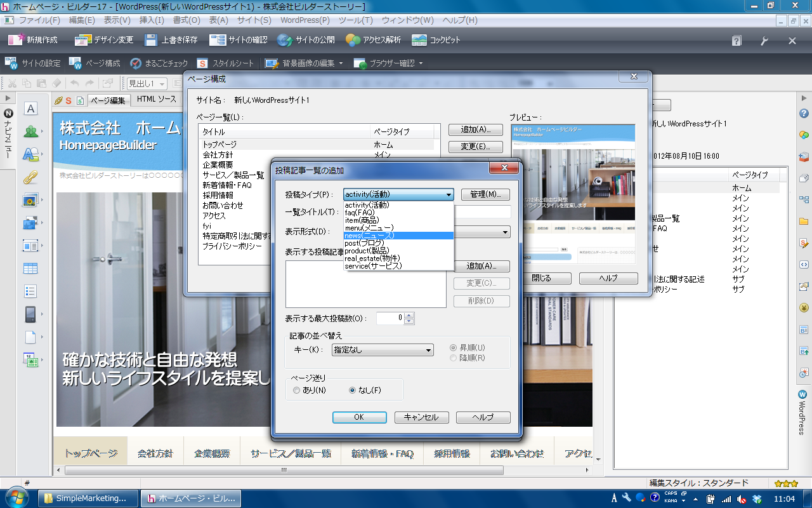Switch to HTML ソース tab

pos(157,100)
